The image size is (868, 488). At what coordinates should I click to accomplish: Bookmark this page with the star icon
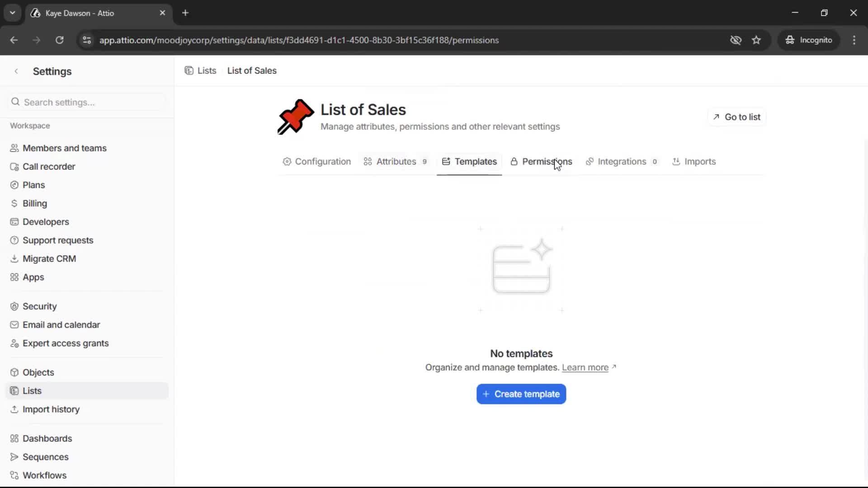click(x=756, y=40)
